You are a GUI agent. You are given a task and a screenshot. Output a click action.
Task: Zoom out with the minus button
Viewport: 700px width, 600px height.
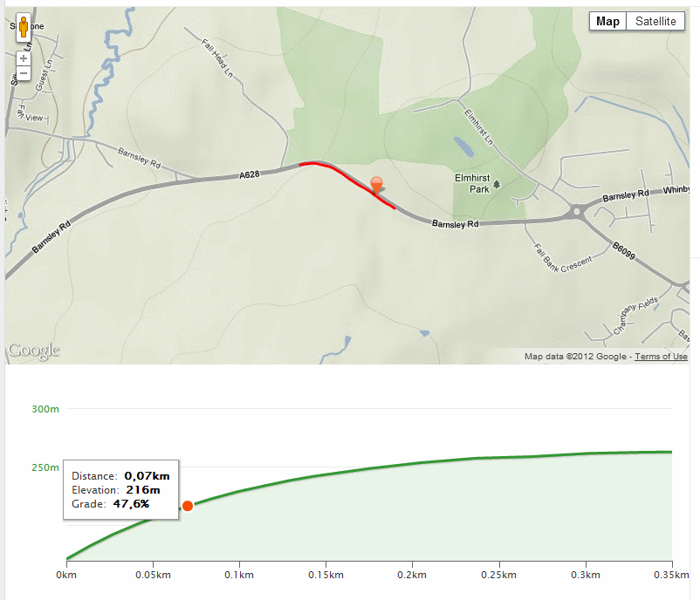[x=24, y=73]
